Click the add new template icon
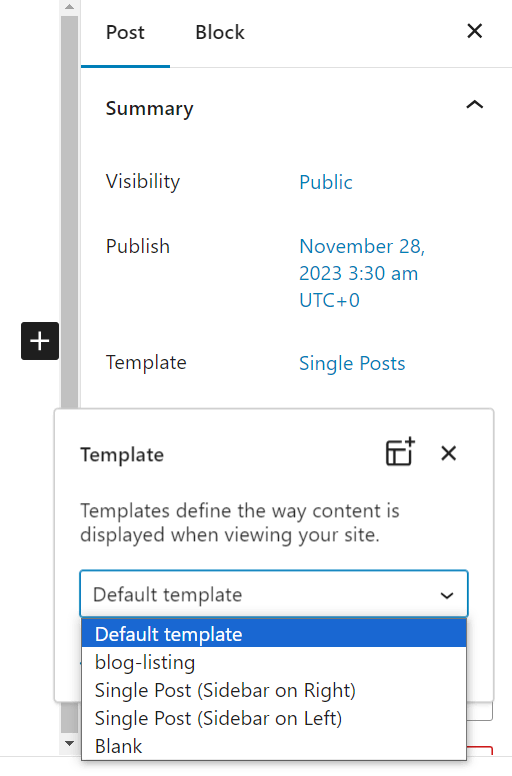Viewport: 512px width, 776px height. (x=400, y=452)
